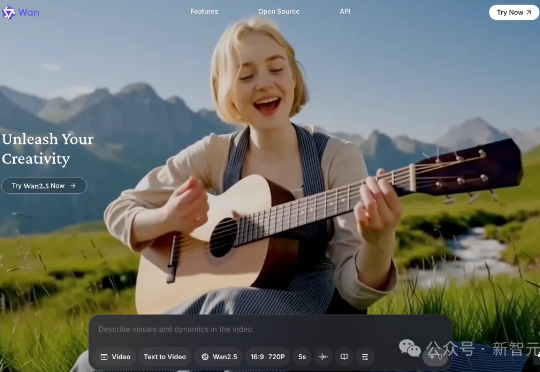
Task: Click the arrow in Try Now button
Action: tap(529, 12)
